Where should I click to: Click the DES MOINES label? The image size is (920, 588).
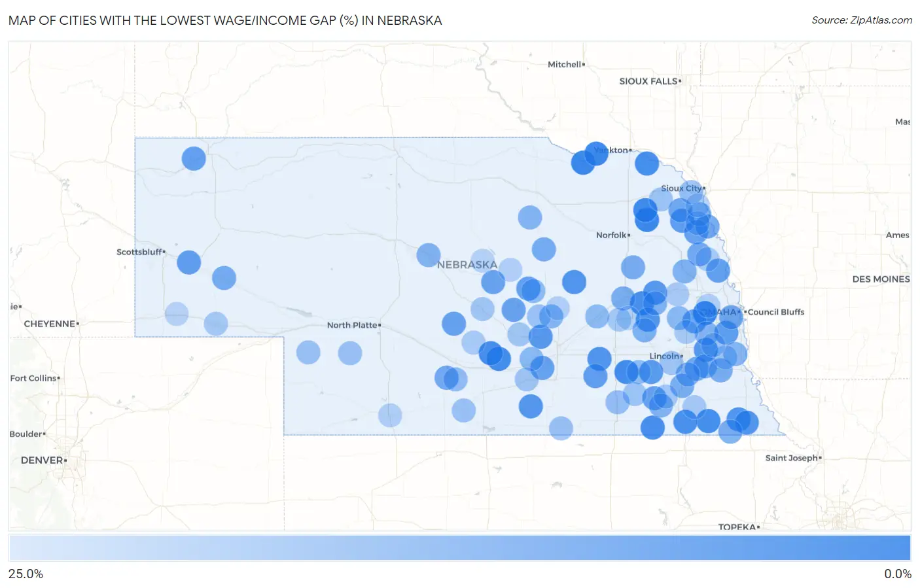[x=881, y=279]
